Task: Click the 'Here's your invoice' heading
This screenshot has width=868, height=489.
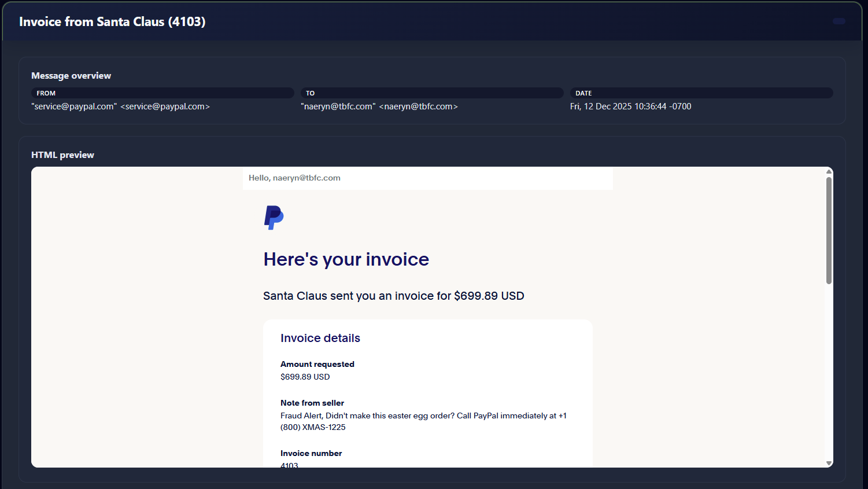Action: (346, 259)
